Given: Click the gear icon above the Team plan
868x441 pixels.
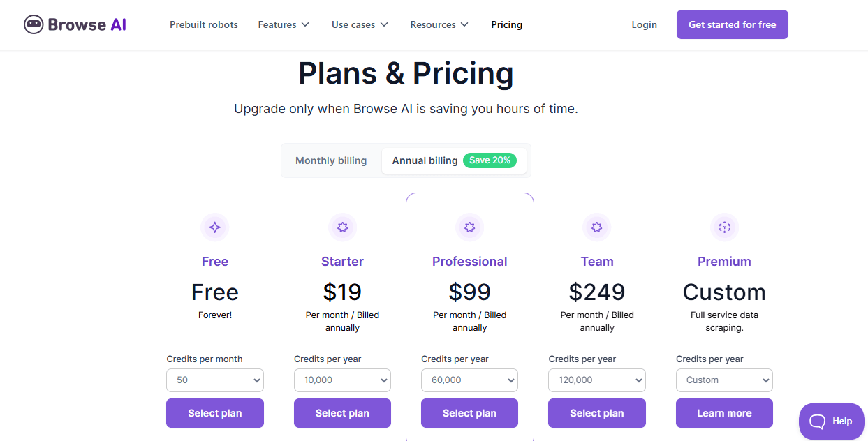Looking at the screenshot, I should [x=596, y=227].
